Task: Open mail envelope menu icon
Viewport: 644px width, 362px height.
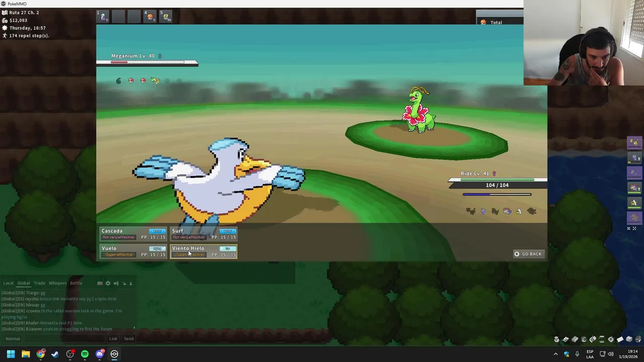Action: (x=620, y=339)
